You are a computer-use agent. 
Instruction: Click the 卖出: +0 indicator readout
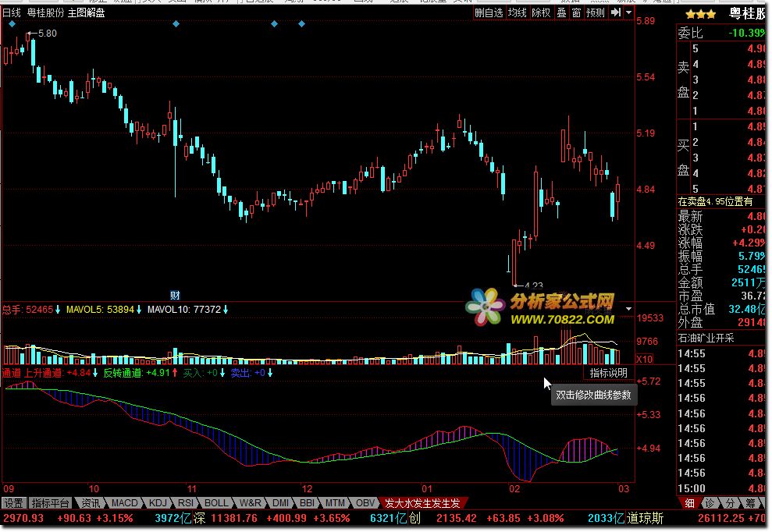(x=251, y=373)
